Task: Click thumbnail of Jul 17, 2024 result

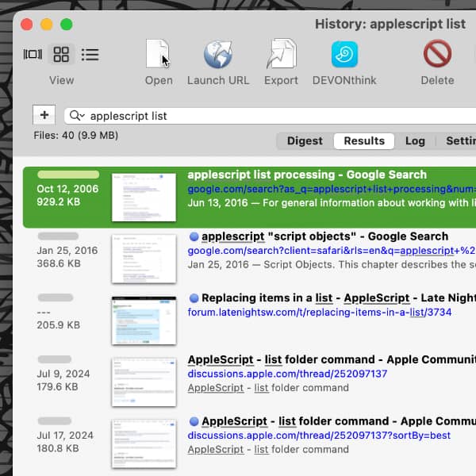Action: [x=144, y=443]
